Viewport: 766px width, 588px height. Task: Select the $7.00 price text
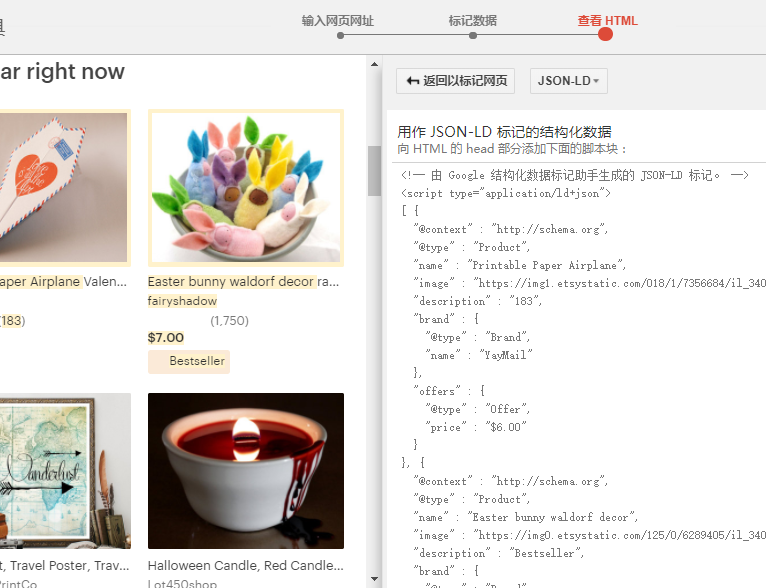(166, 338)
